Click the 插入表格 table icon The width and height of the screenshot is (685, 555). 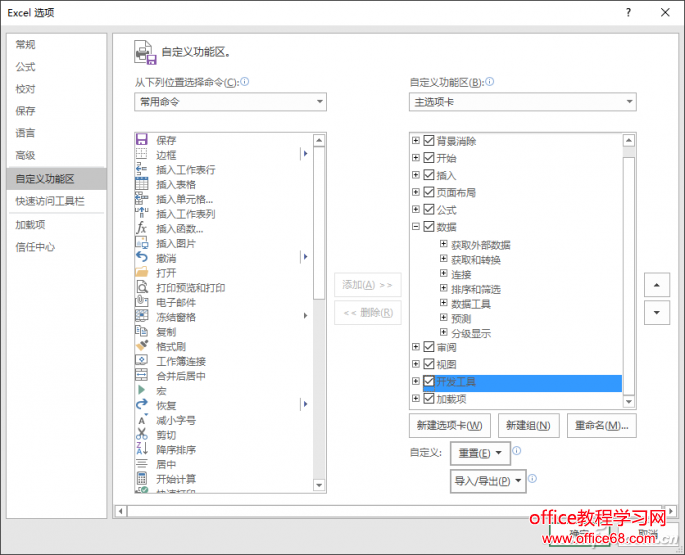142,184
